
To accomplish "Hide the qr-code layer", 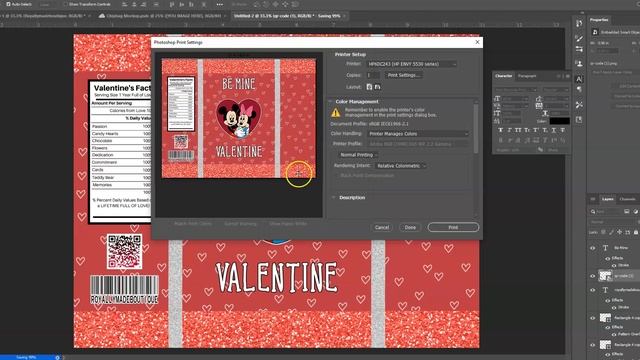I will 593,276.
